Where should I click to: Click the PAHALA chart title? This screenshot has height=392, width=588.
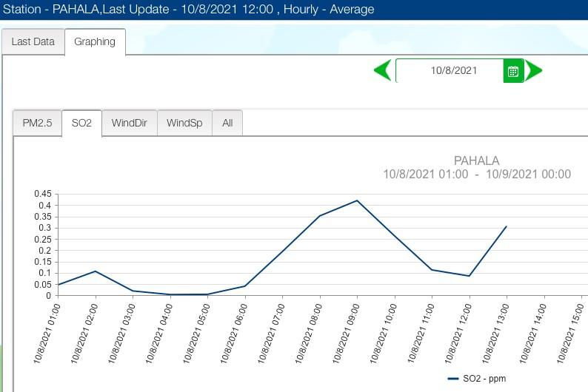point(476,160)
